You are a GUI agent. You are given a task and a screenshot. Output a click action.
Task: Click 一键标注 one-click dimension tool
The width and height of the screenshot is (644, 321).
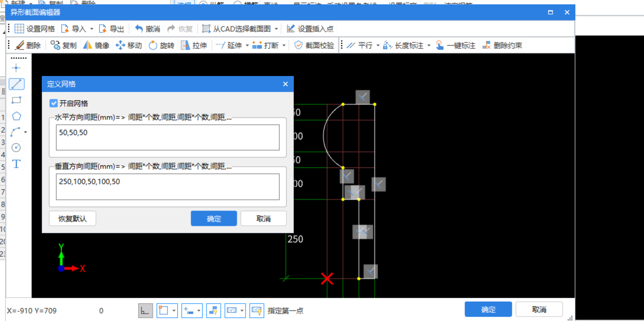click(455, 45)
